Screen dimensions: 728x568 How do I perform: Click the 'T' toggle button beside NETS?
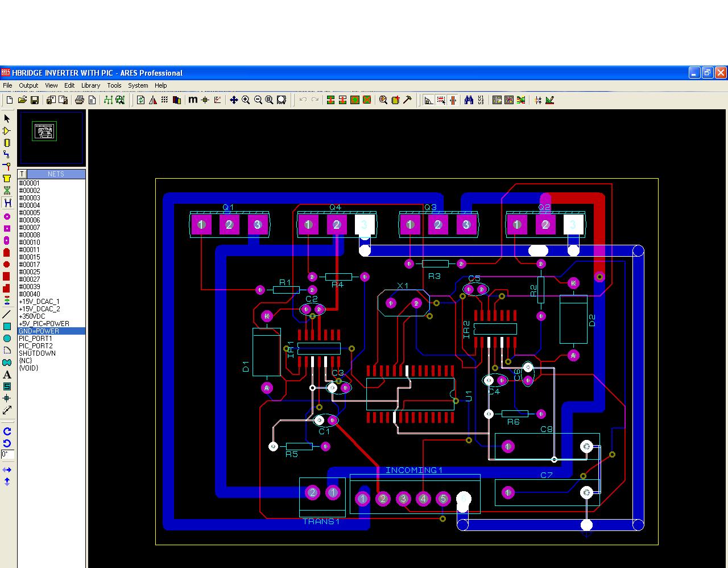22,174
